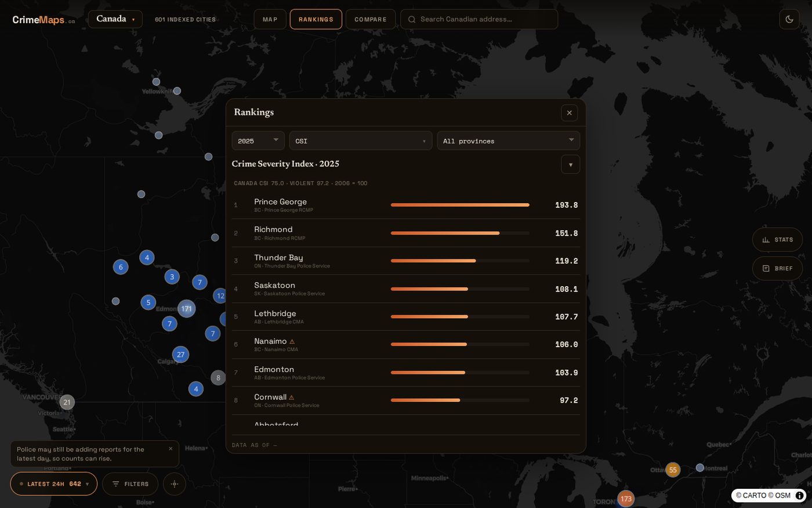Collapse the Crime Severity Index section arrow
The width and height of the screenshot is (812, 508).
571,164
